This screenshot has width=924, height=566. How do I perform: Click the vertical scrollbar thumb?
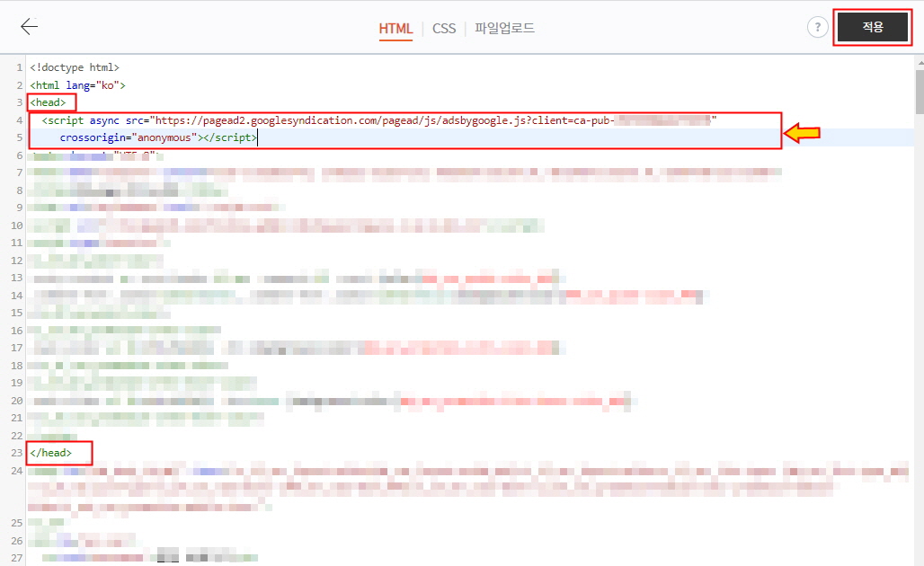point(920,92)
